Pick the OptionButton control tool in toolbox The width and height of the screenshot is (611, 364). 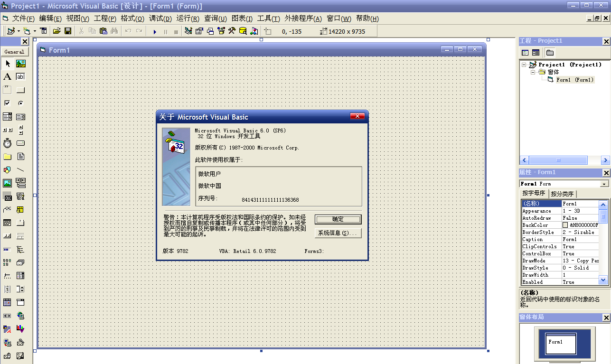[21, 103]
